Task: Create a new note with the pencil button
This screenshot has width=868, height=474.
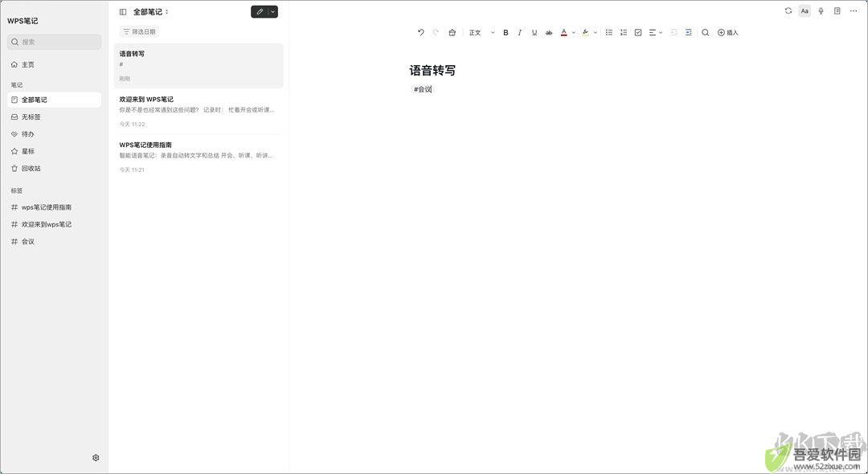Action: [x=259, y=11]
